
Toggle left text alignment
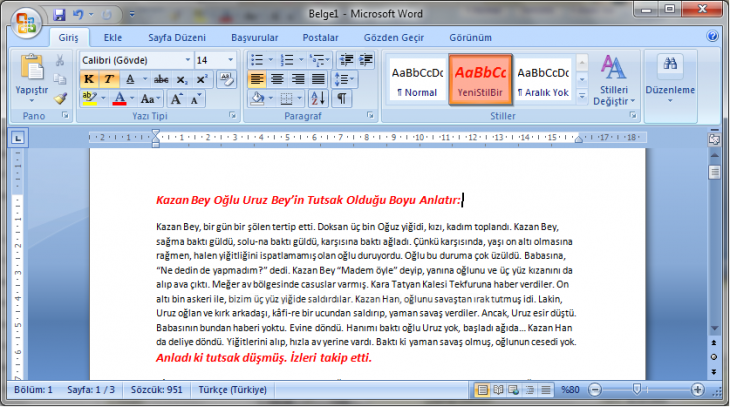[257, 80]
